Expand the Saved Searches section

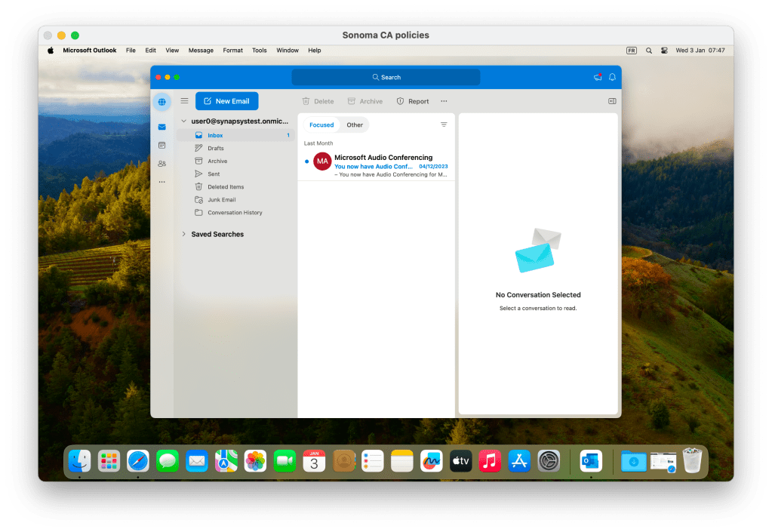coord(183,235)
